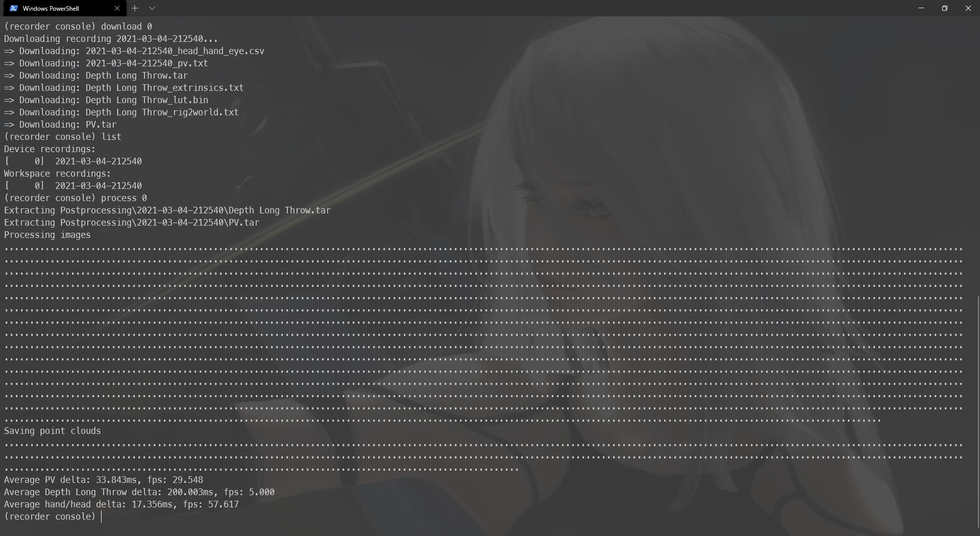Click the 'Saving point clouds' status text
This screenshot has width=980, height=536.
(x=52, y=431)
